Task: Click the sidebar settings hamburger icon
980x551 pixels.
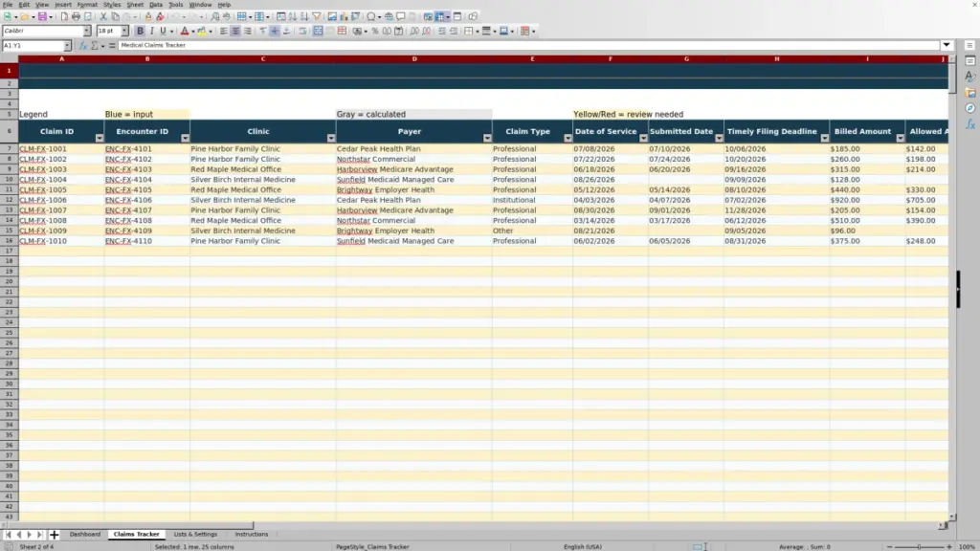Action: tap(969, 45)
